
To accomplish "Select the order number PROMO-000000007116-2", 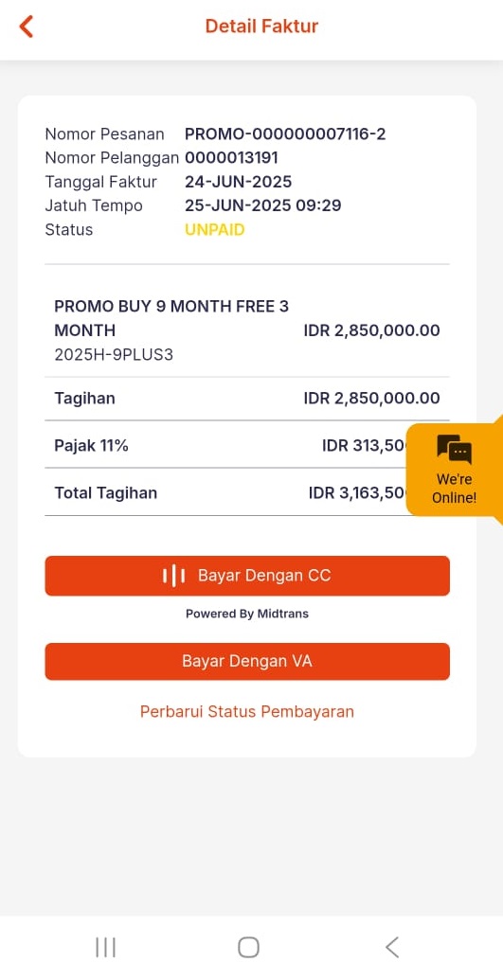I will point(285,134).
